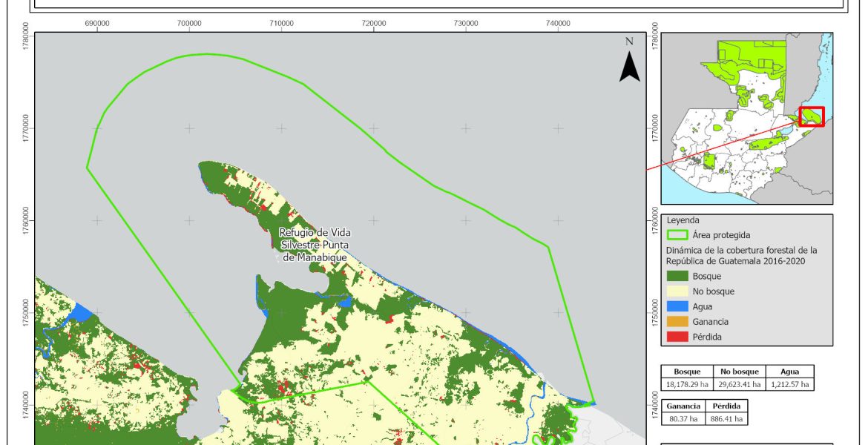
Task: Click the red Pérdida legend swatch
Action: click(677, 337)
